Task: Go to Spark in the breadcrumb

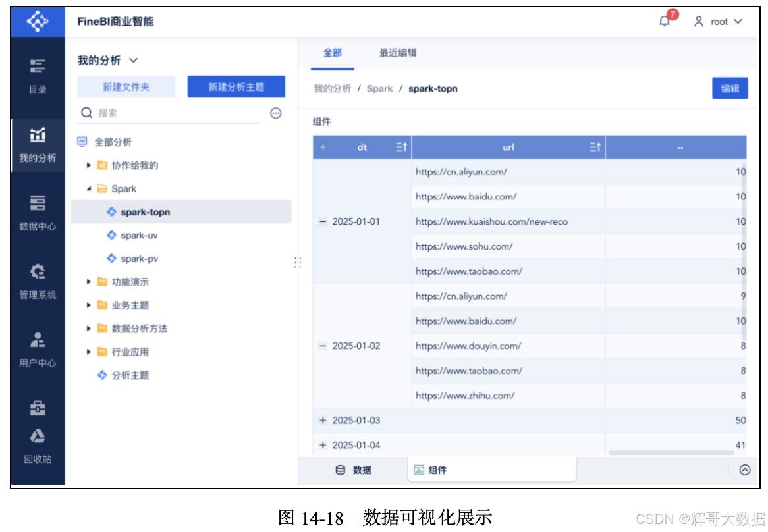Action: pos(379,89)
